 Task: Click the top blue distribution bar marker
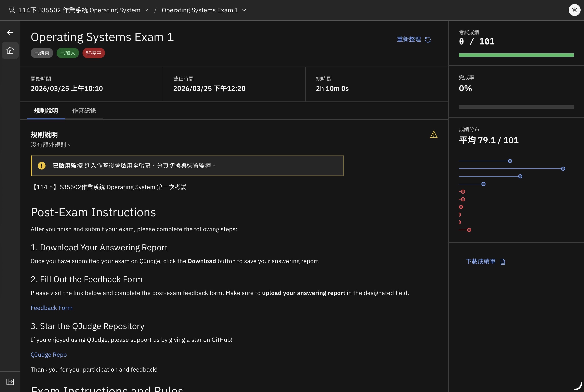pos(510,161)
